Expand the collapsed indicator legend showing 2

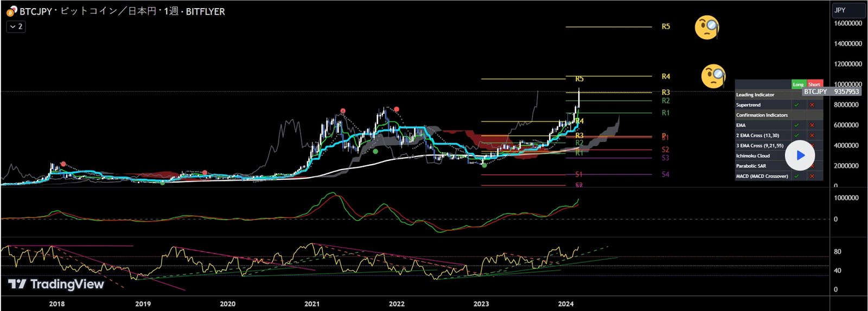point(16,27)
